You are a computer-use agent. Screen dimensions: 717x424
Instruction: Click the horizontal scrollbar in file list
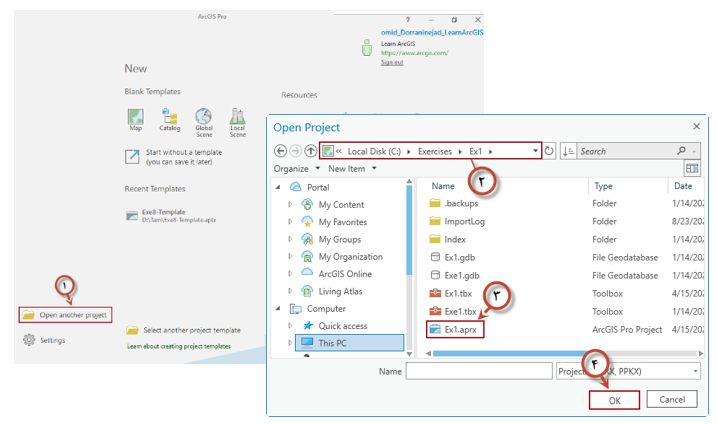click(x=520, y=352)
